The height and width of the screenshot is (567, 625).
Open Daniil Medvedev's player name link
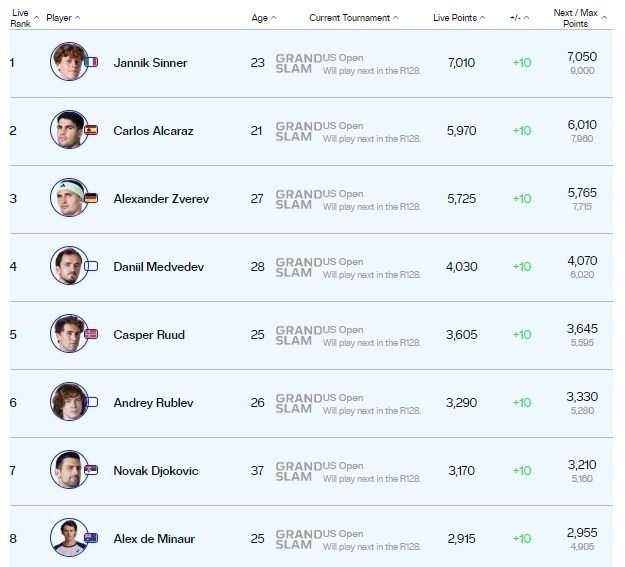[x=154, y=266]
